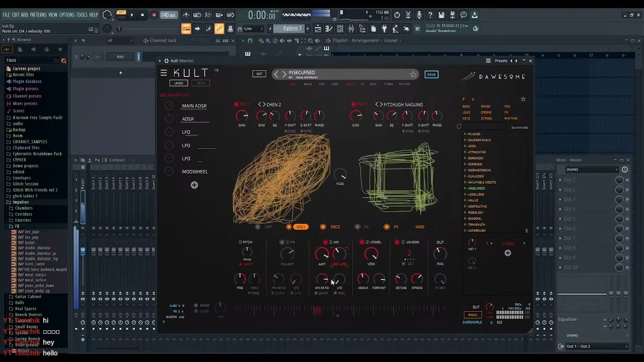Image resolution: width=644 pixels, height=362 pixels.
Task: Click the tempo 140 field
Action: [168, 15]
